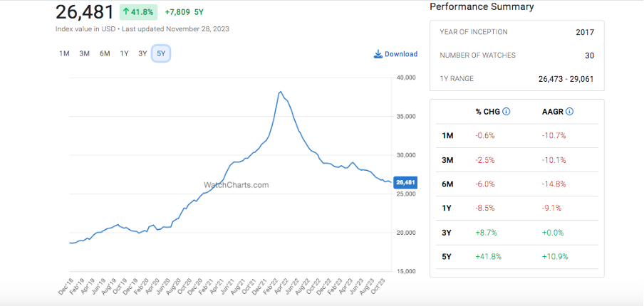Click the 3Y row label in table
Image resolution: width=644 pixels, height=306 pixels.
click(x=447, y=233)
